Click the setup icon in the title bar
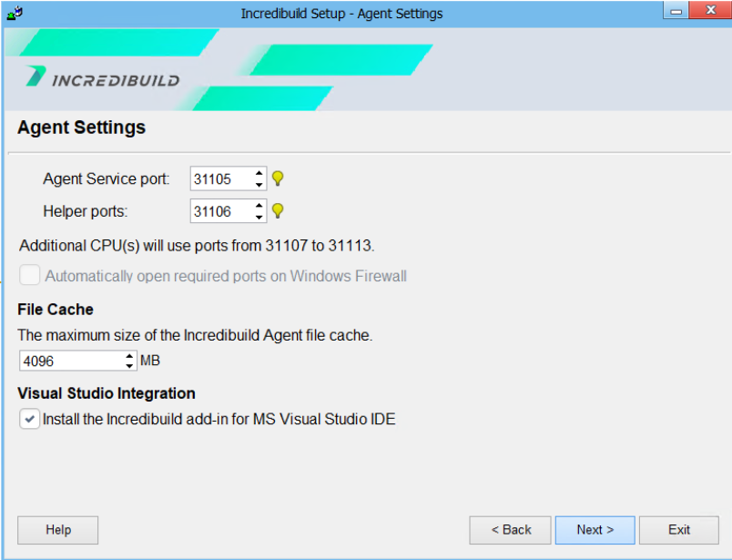Image resolution: width=732 pixels, height=560 pixels. point(14,14)
